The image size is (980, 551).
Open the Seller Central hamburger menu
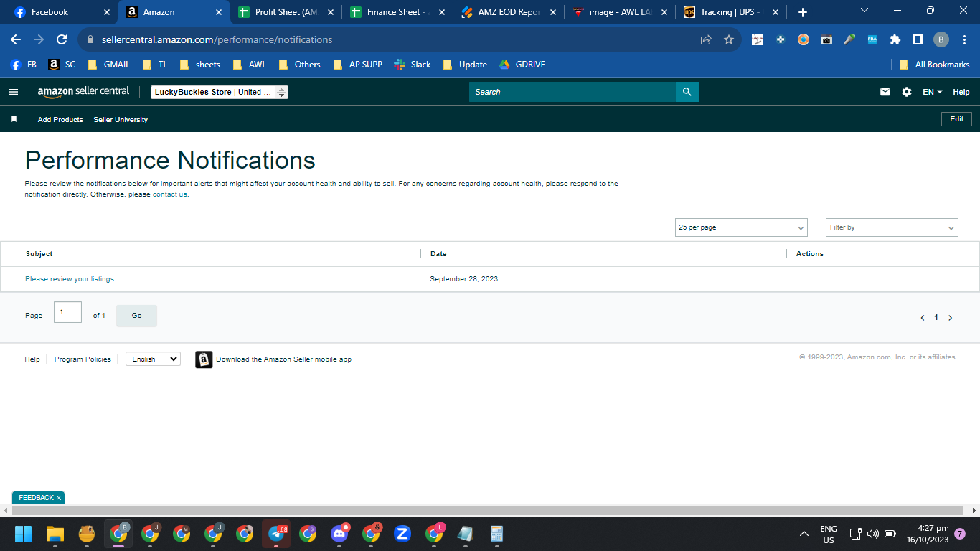(14, 92)
